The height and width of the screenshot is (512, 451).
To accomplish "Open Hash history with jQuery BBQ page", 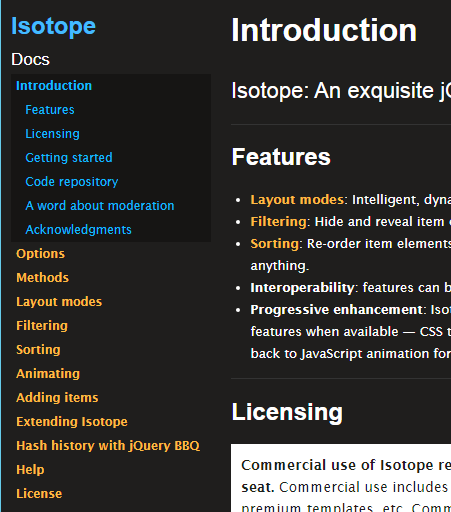I will tap(108, 446).
